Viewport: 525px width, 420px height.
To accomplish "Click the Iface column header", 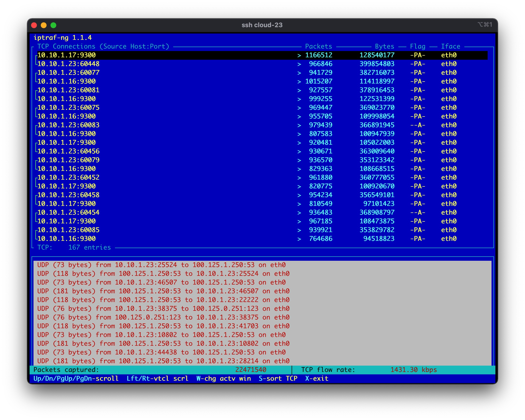I will pyautogui.click(x=451, y=46).
